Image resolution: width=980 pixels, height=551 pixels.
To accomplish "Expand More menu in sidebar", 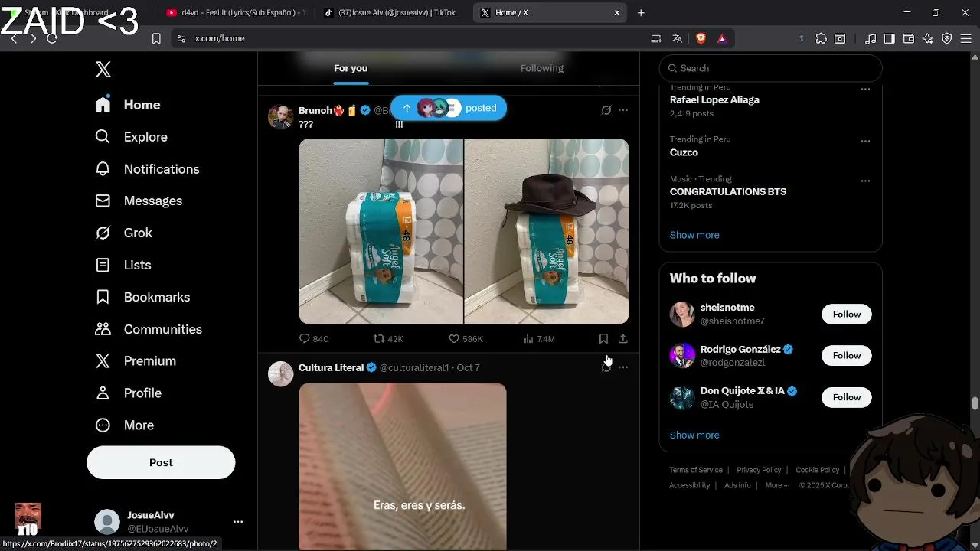I will coord(124,425).
